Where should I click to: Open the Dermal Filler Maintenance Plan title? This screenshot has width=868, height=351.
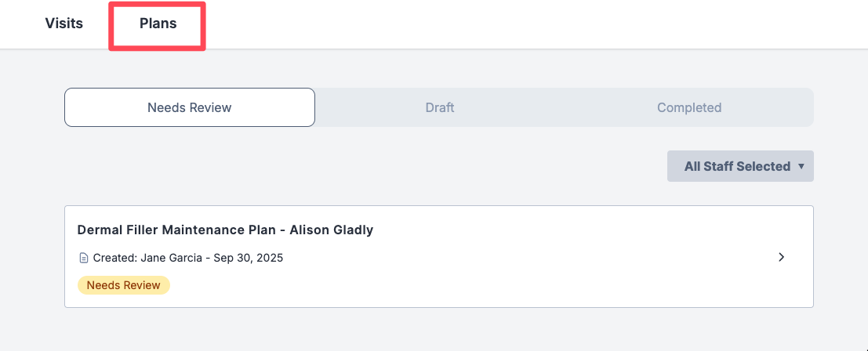click(x=176, y=230)
